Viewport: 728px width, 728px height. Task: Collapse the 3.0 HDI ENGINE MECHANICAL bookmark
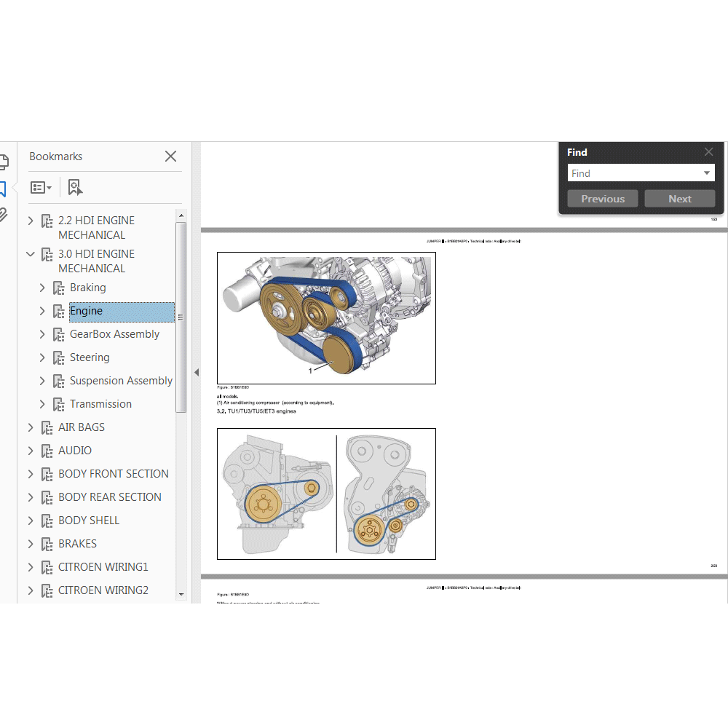tap(31, 254)
